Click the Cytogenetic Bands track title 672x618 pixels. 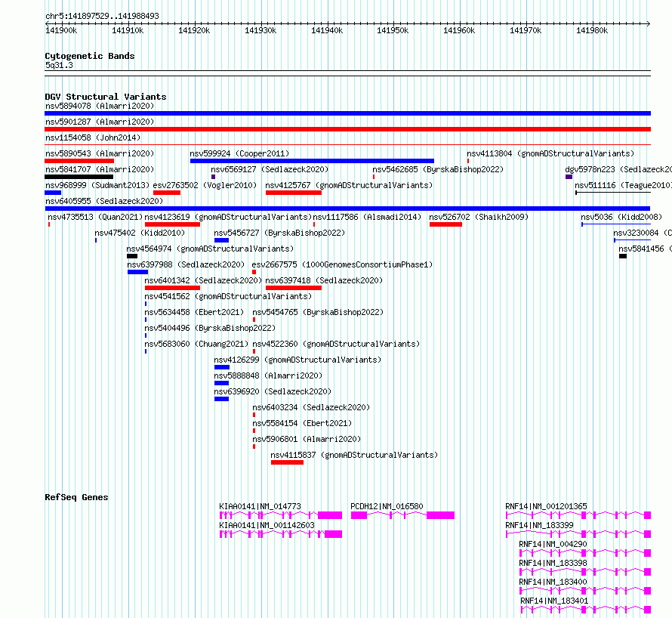90,56
